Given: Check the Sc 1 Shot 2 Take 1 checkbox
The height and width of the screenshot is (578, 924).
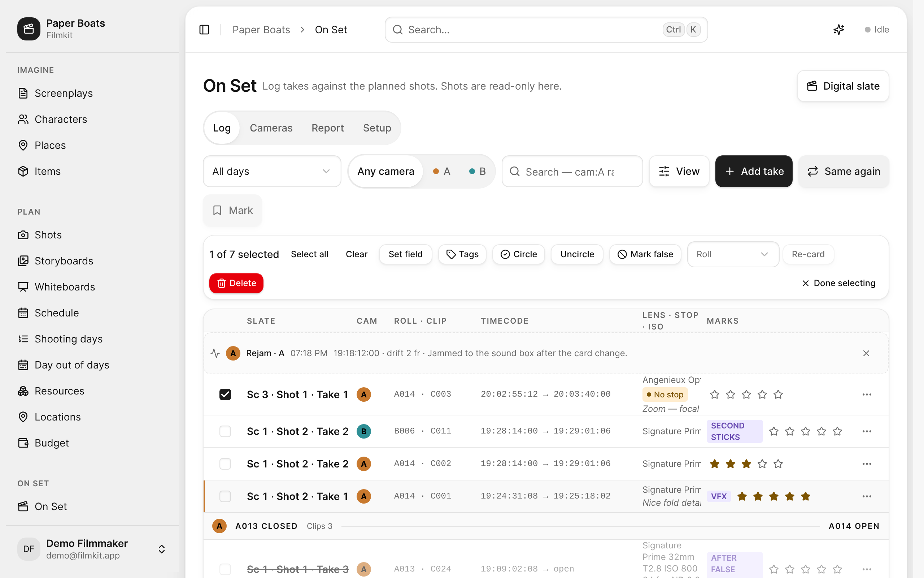Looking at the screenshot, I should pyautogui.click(x=225, y=496).
